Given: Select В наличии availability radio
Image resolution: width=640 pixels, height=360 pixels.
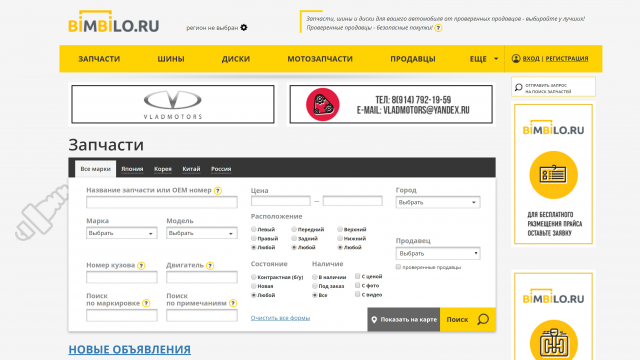Looking at the screenshot, I should coord(314,277).
